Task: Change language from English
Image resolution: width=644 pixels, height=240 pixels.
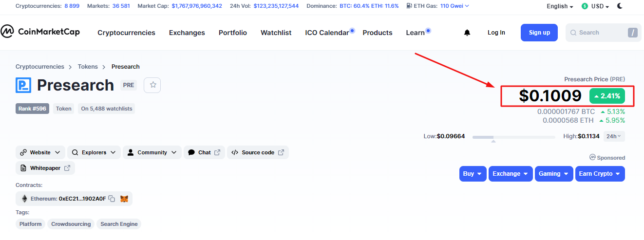Action: pyautogui.click(x=560, y=6)
